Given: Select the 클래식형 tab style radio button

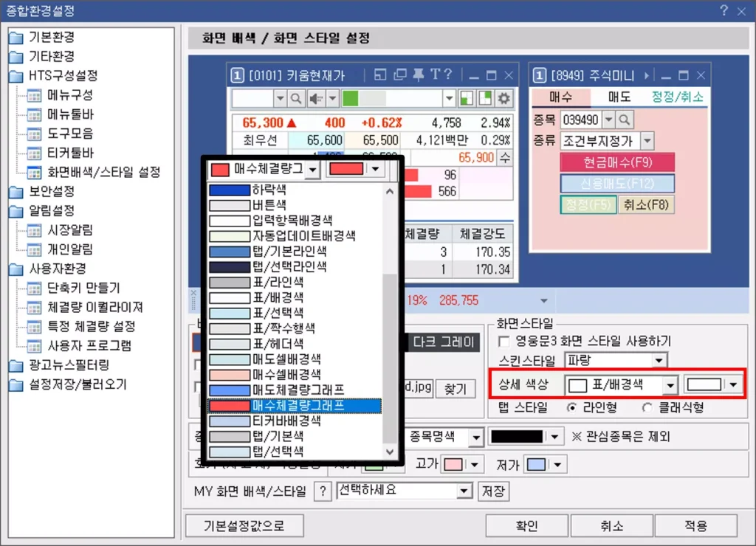Looking at the screenshot, I should [x=647, y=408].
